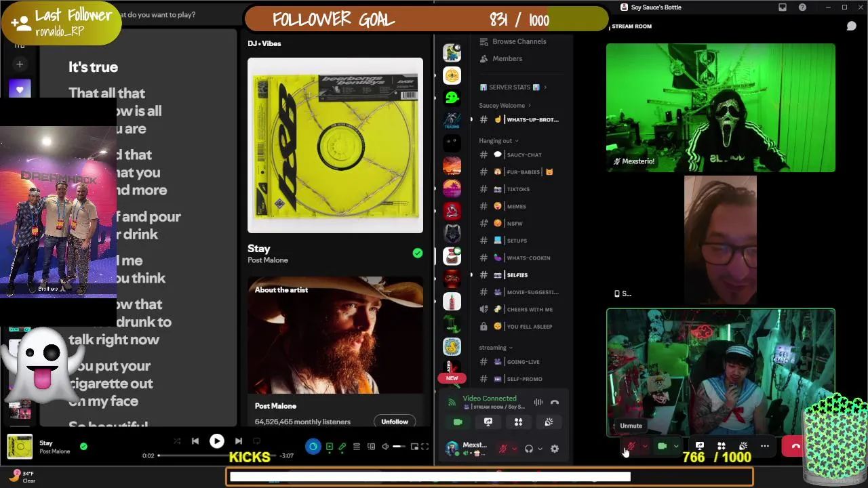The height and width of the screenshot is (488, 868).
Task: Mute Spotify with the speaker icon
Action: pyautogui.click(x=385, y=447)
